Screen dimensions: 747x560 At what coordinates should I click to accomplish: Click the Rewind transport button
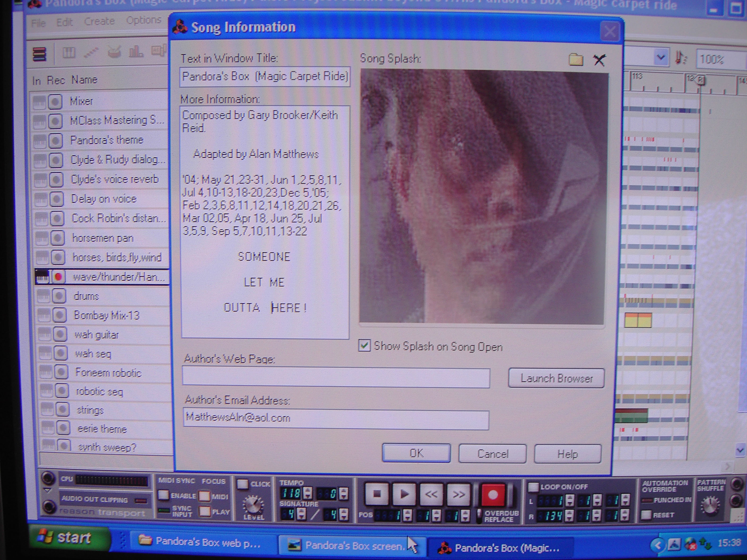(x=431, y=495)
